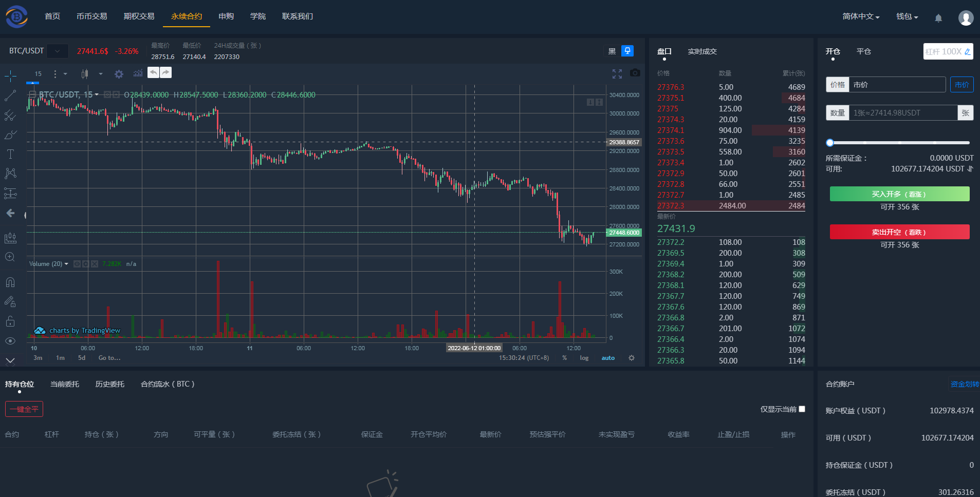Select the chart patterns tool
This screenshot has height=497, width=980.
coord(10,173)
